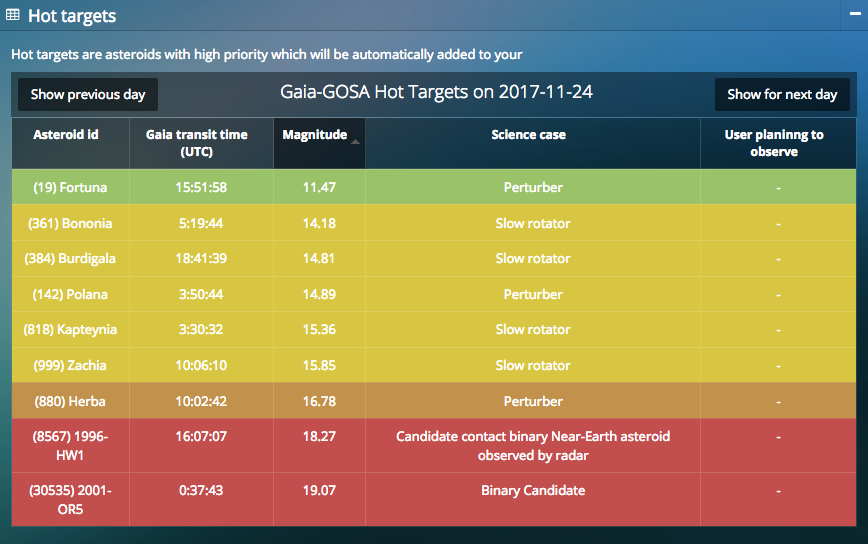868x544 pixels.
Task: Sort by User planning to observe
Action: [x=778, y=143]
